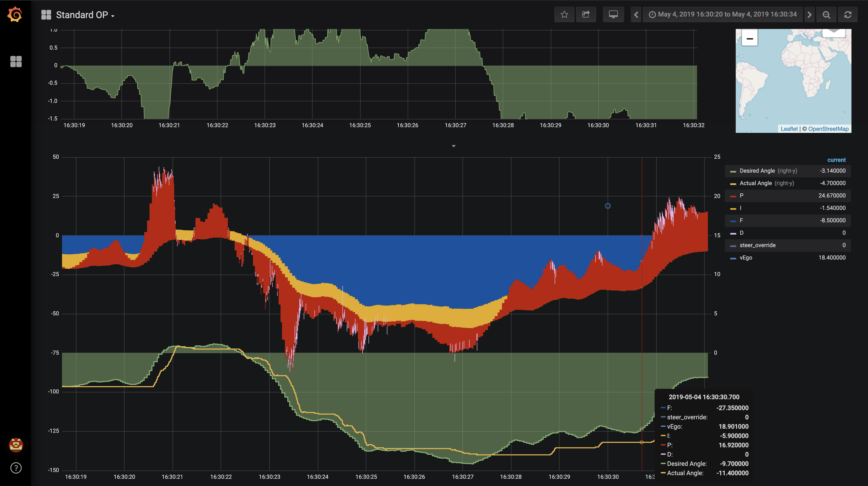Toggle the I series in legend

tap(741, 208)
